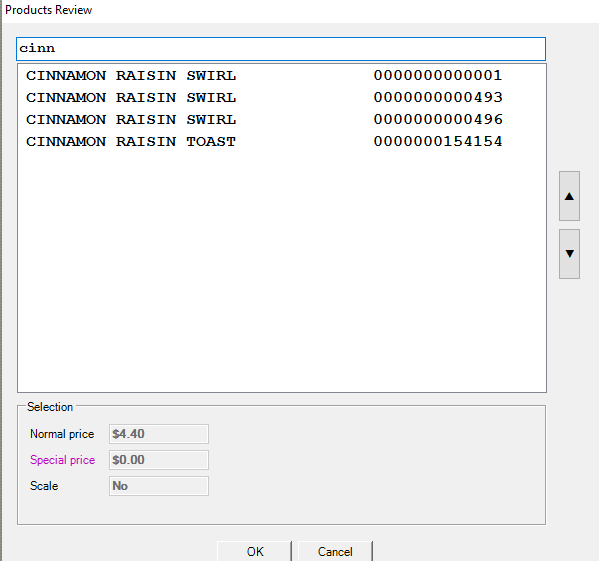The height and width of the screenshot is (561, 599).
Task: Click the down arrow scroll button
Action: coord(569,254)
